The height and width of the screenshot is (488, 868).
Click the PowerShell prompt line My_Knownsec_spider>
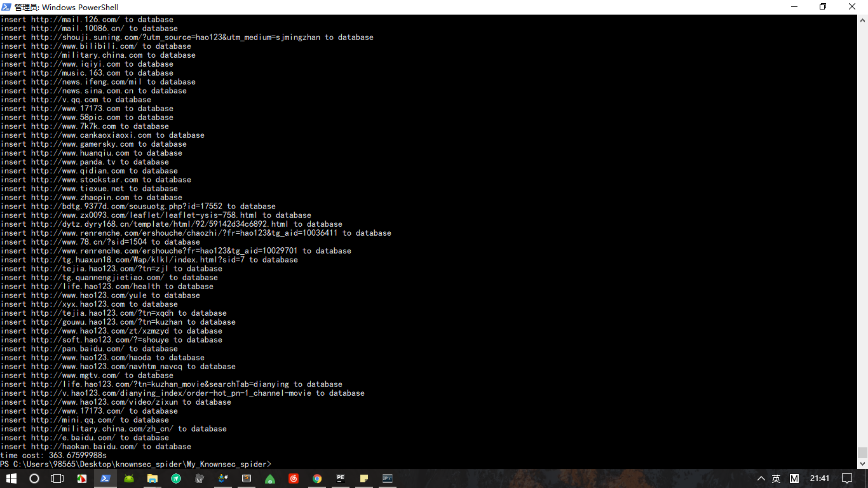coord(136,464)
